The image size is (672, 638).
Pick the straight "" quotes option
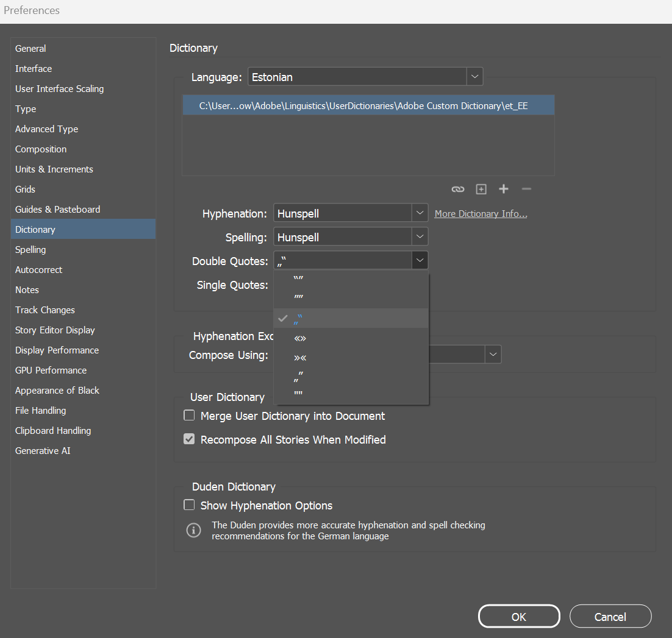[351, 394]
